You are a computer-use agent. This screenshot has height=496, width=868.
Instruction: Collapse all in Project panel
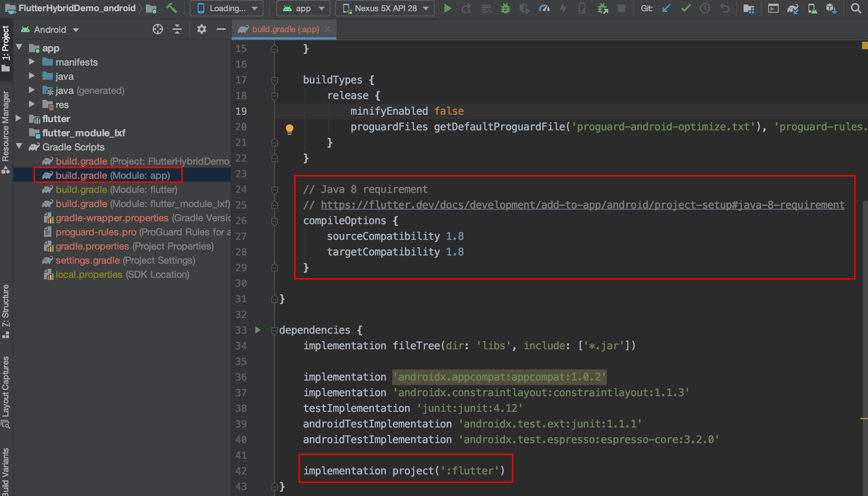click(177, 29)
